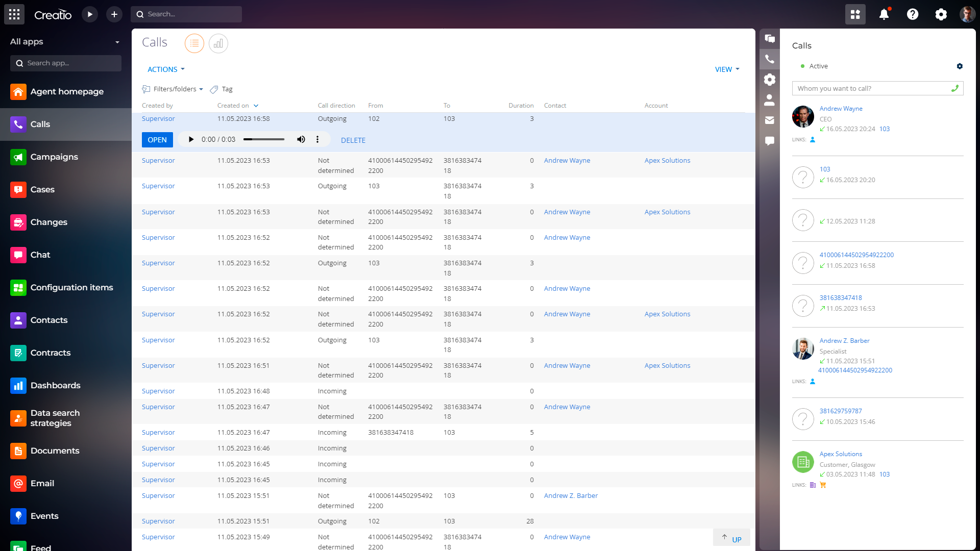
Task: Click the notifications bell icon
Action: pos(884,14)
